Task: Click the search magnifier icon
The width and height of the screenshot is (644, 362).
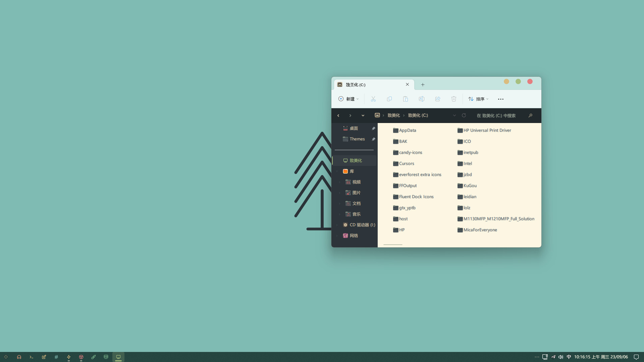Action: (530, 115)
